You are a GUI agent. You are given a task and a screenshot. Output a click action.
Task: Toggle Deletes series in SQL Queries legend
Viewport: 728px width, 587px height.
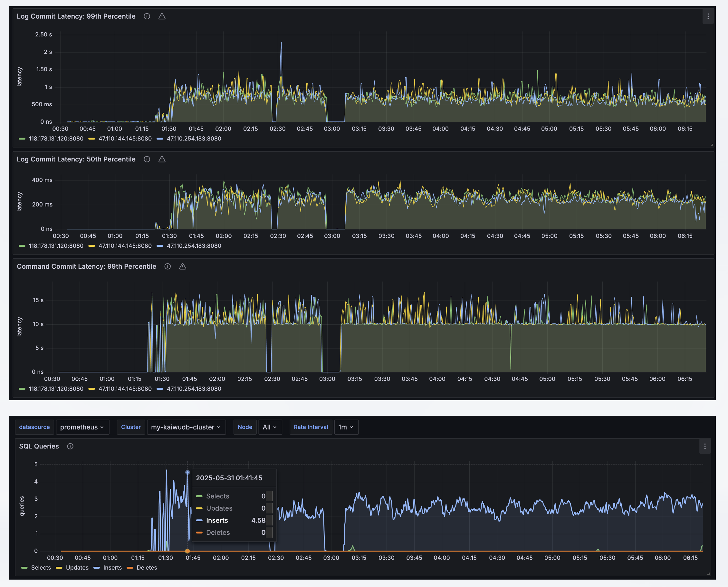(x=147, y=567)
